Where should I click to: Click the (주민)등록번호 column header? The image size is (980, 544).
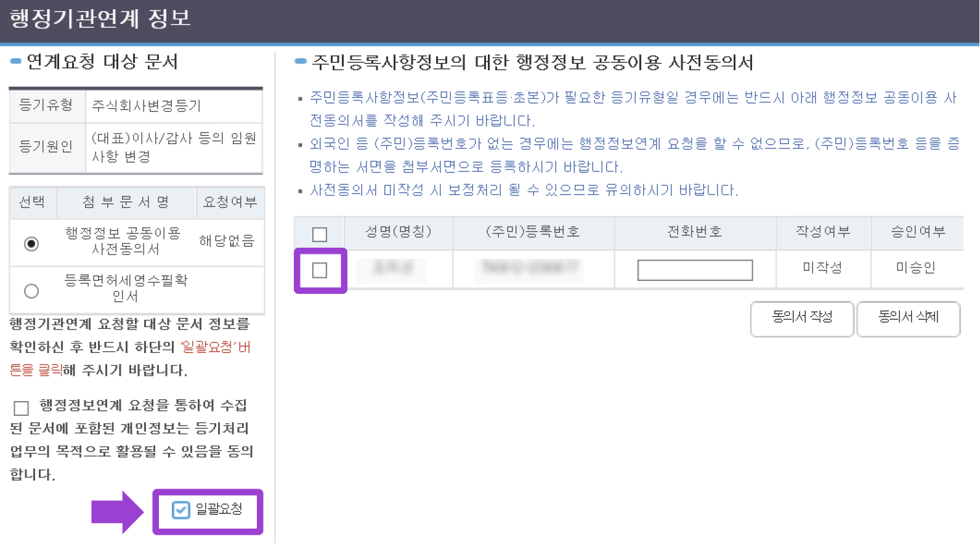(x=533, y=232)
